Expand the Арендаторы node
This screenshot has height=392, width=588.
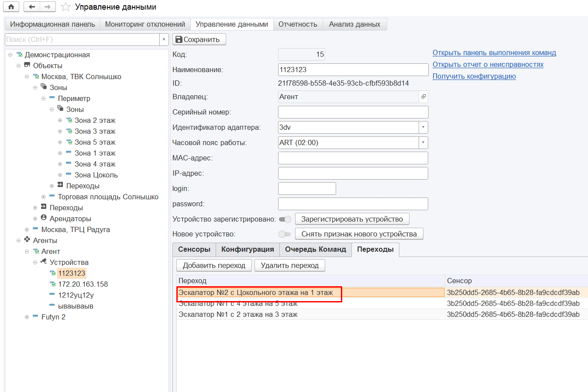pyautogui.click(x=35, y=219)
